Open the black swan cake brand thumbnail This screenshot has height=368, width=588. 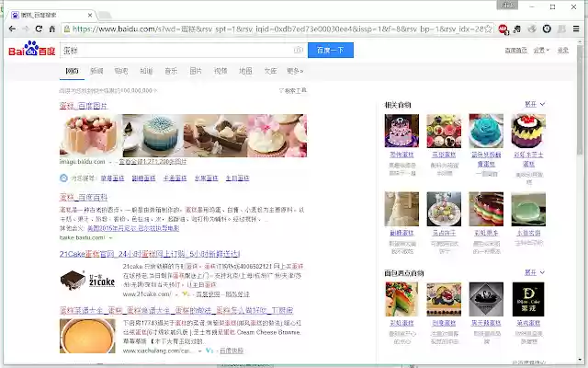coord(486,299)
